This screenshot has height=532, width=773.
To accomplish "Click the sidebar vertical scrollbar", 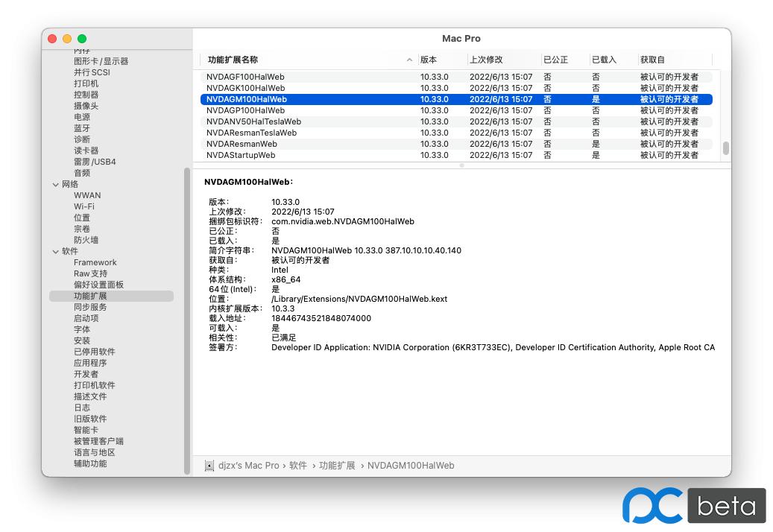I will (187, 320).
